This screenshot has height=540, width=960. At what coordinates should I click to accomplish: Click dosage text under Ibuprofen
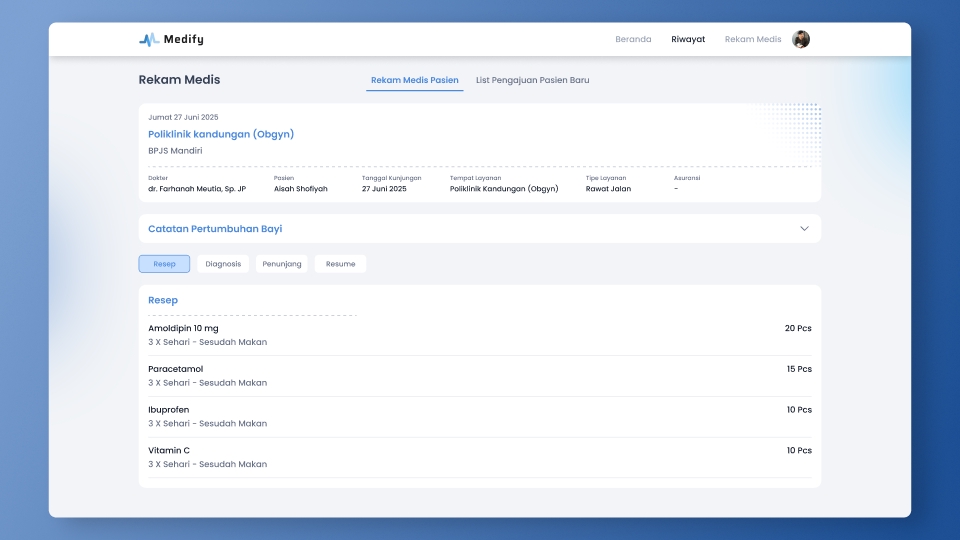(x=208, y=424)
